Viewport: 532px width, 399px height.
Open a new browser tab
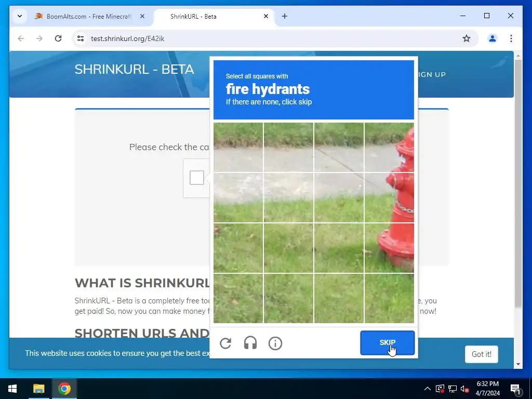pyautogui.click(x=285, y=16)
